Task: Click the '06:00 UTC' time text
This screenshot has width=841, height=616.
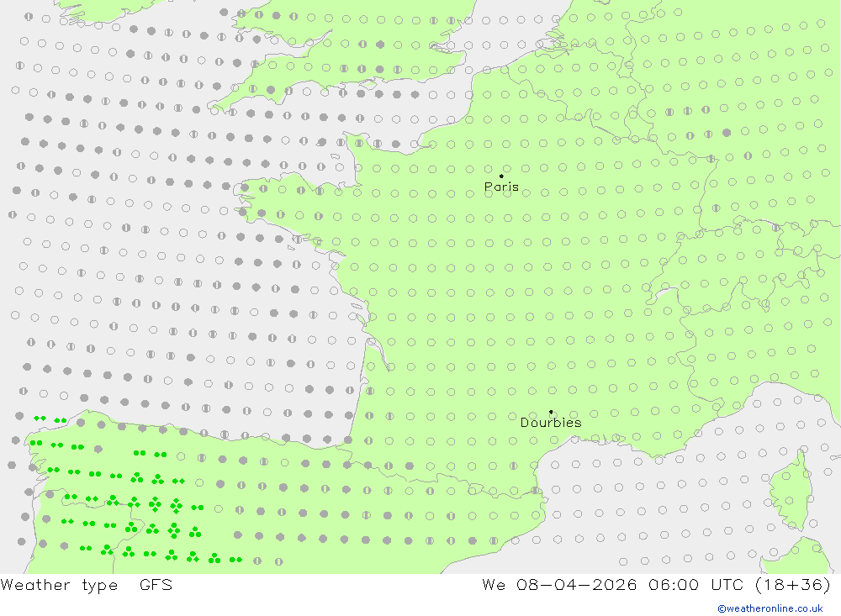Action: click(x=696, y=584)
